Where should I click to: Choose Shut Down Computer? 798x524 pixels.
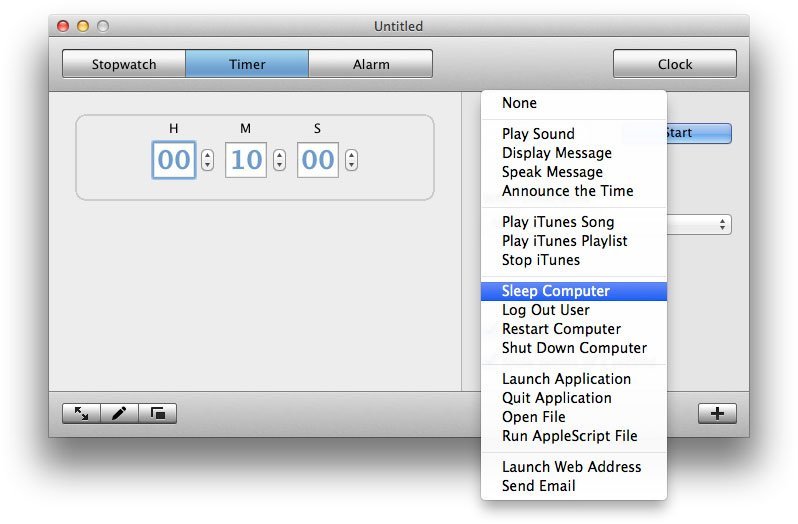click(574, 348)
